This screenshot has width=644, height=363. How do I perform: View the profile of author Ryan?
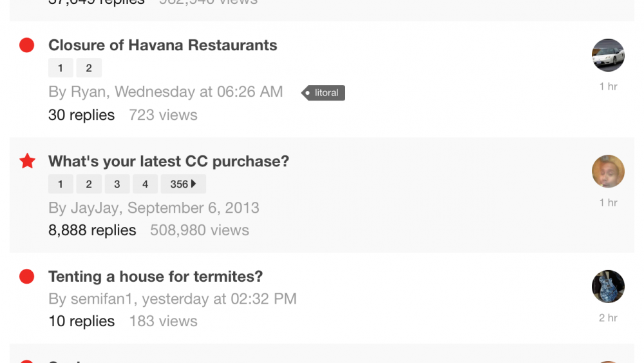[88, 92]
